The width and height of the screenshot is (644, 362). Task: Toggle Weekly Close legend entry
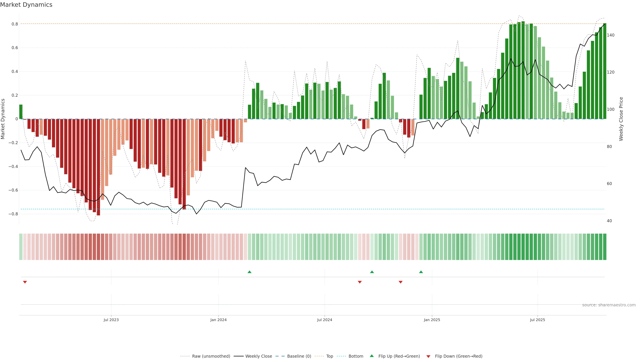[258, 356]
